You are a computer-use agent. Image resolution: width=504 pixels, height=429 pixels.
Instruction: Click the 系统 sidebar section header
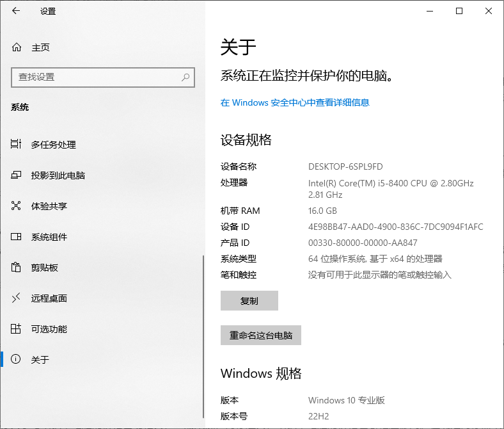coord(20,107)
